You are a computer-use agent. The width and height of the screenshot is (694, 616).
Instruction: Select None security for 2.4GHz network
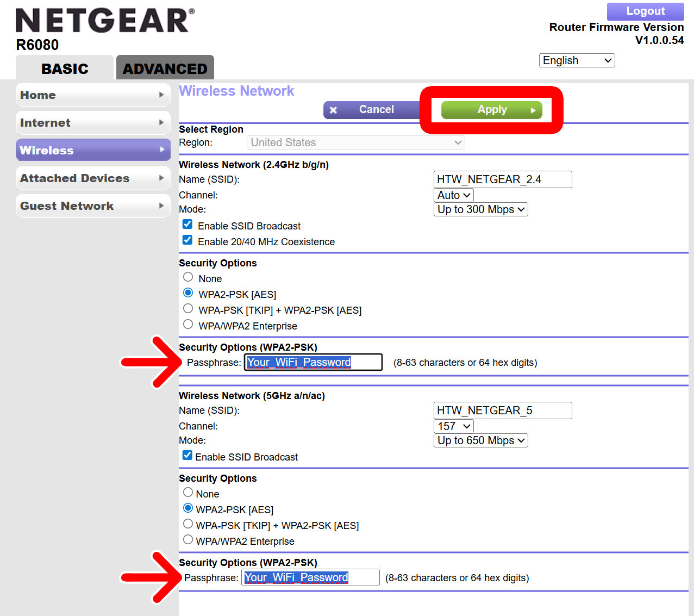click(188, 277)
